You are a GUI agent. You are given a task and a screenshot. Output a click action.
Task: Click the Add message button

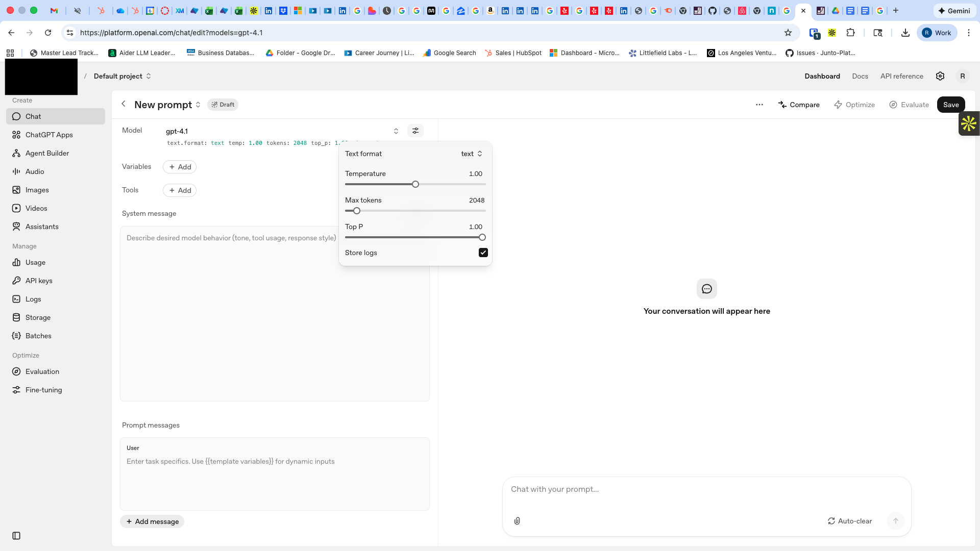click(x=152, y=521)
